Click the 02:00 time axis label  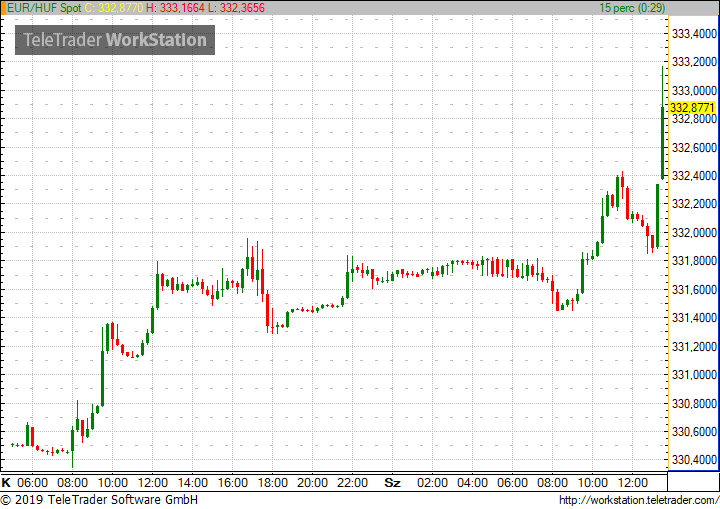432,483
